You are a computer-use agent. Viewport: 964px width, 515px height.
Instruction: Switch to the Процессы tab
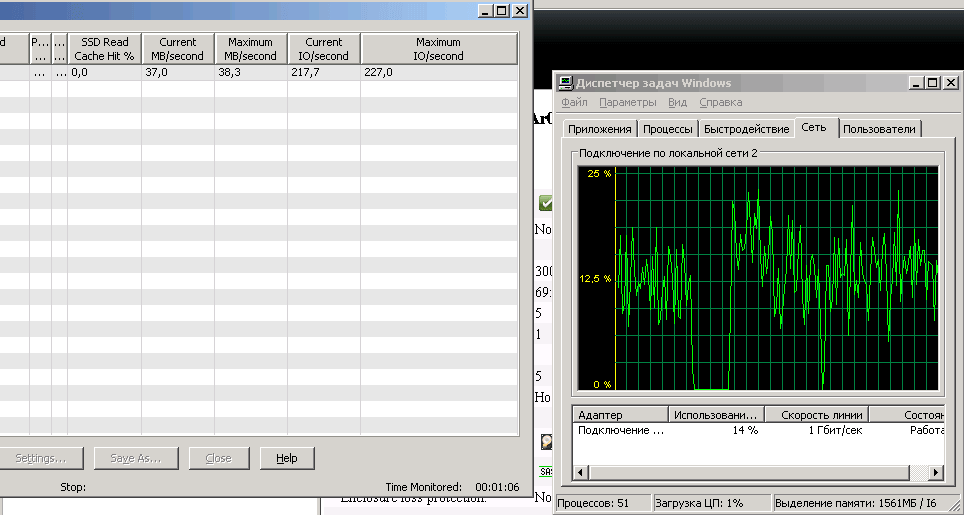(x=667, y=129)
